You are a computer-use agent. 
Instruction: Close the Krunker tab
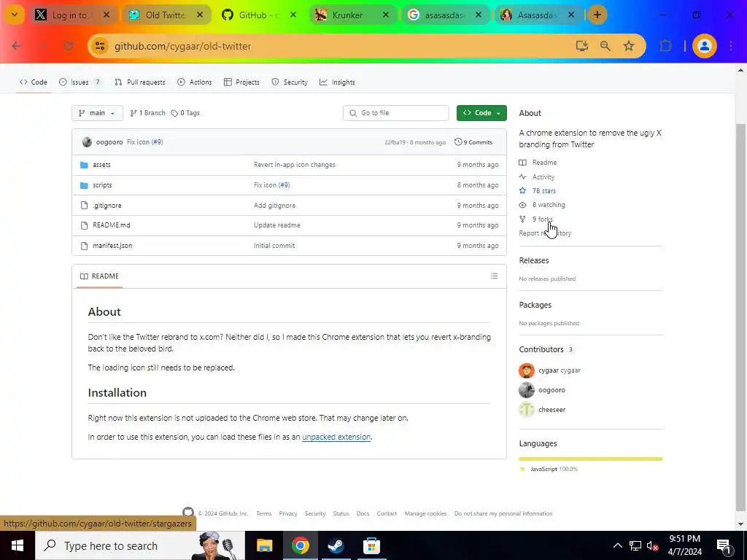click(x=386, y=15)
